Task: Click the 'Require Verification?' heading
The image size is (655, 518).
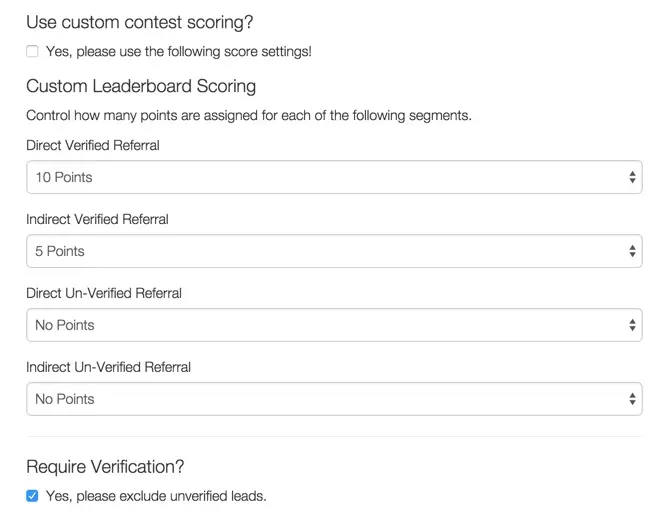Action: click(105, 466)
